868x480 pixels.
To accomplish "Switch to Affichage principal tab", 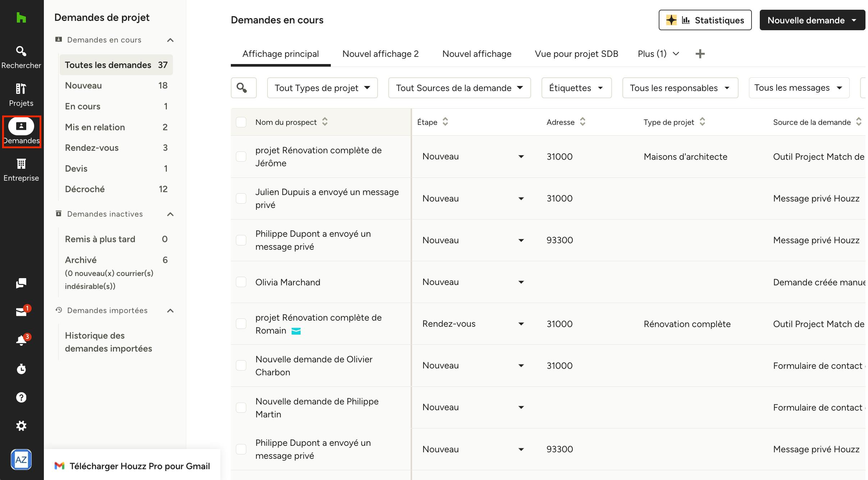I will coord(280,54).
